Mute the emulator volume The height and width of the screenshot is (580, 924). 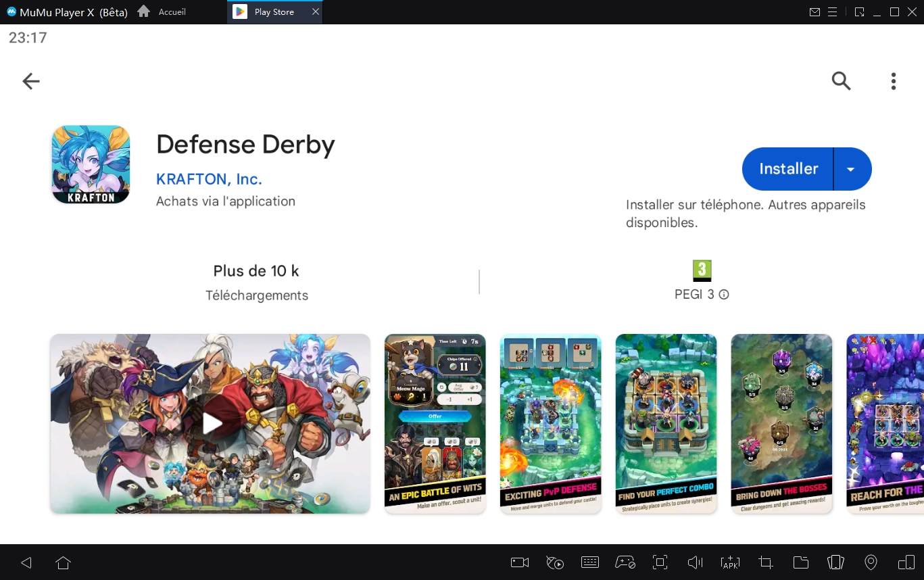tap(695, 562)
